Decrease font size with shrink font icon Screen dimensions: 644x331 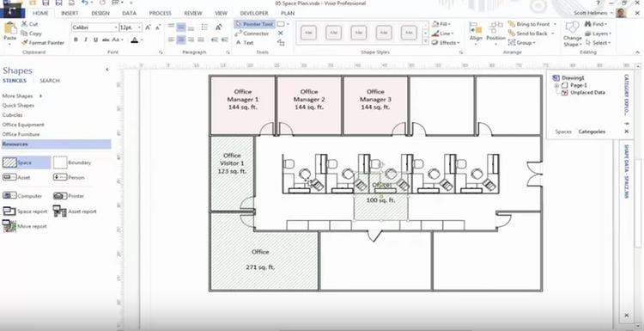pos(158,28)
